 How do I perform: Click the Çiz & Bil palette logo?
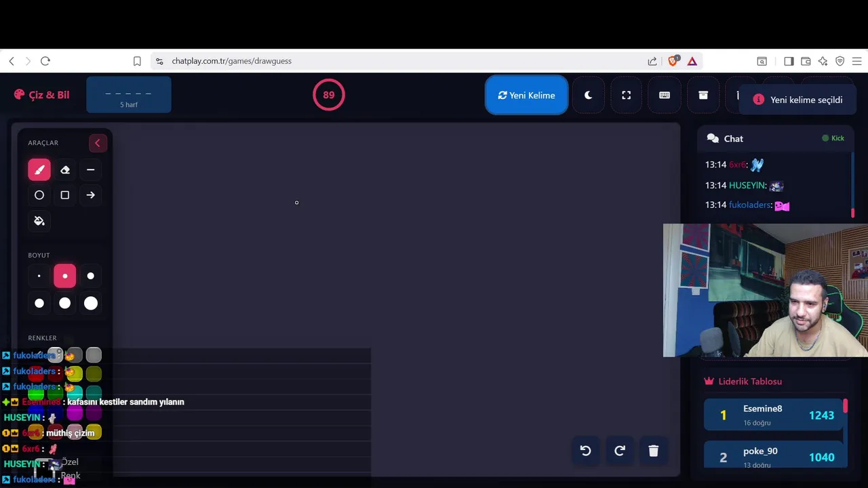coord(41,95)
